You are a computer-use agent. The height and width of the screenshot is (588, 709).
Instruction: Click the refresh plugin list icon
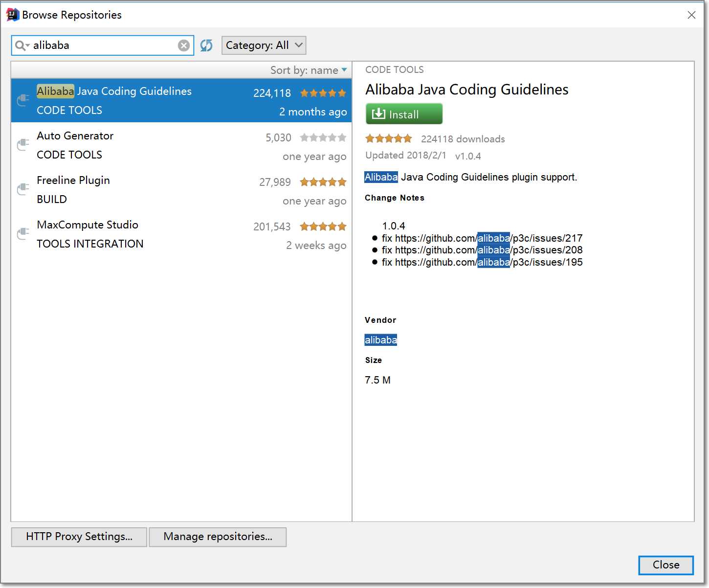(x=206, y=45)
